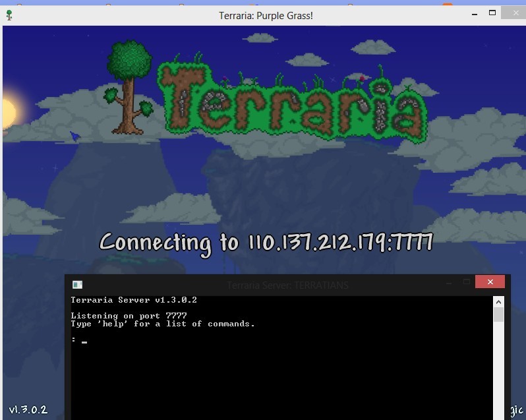Click the 'Terraria: Purple Grass!' title text
Viewport: 526px width, 420px height.
click(x=266, y=16)
